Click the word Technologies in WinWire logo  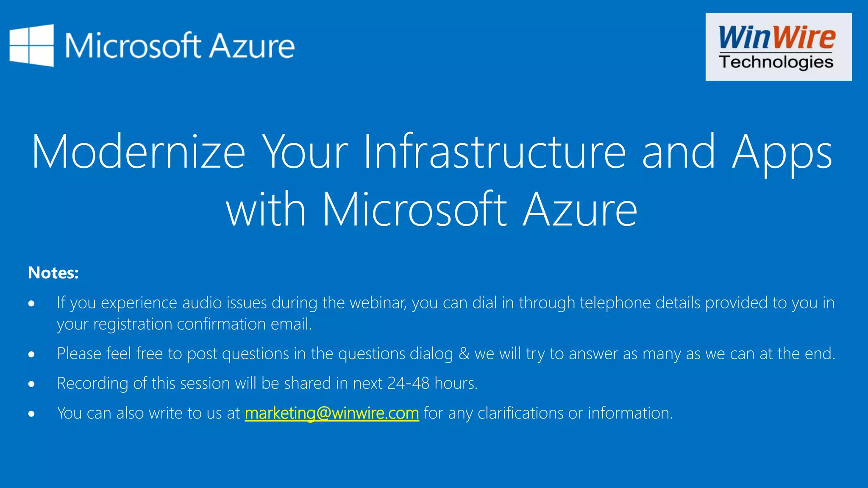(776, 62)
